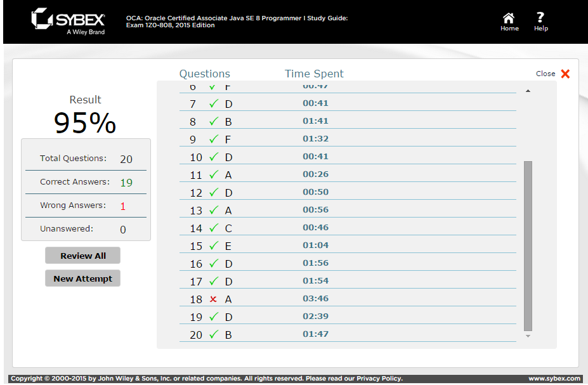588x385 pixels.
Task: Click the scroll down arrow of results list
Action: [x=528, y=336]
